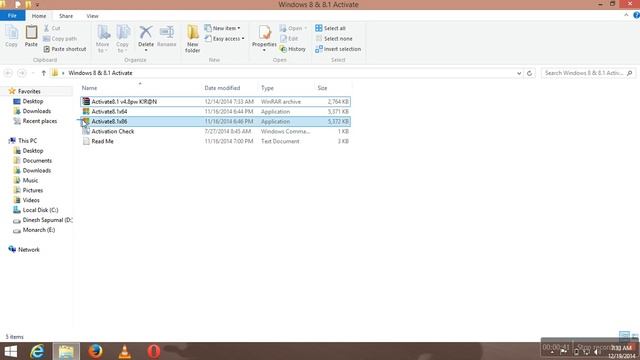This screenshot has height=360, width=640.
Task: Sort by Size column header
Action: (333, 88)
